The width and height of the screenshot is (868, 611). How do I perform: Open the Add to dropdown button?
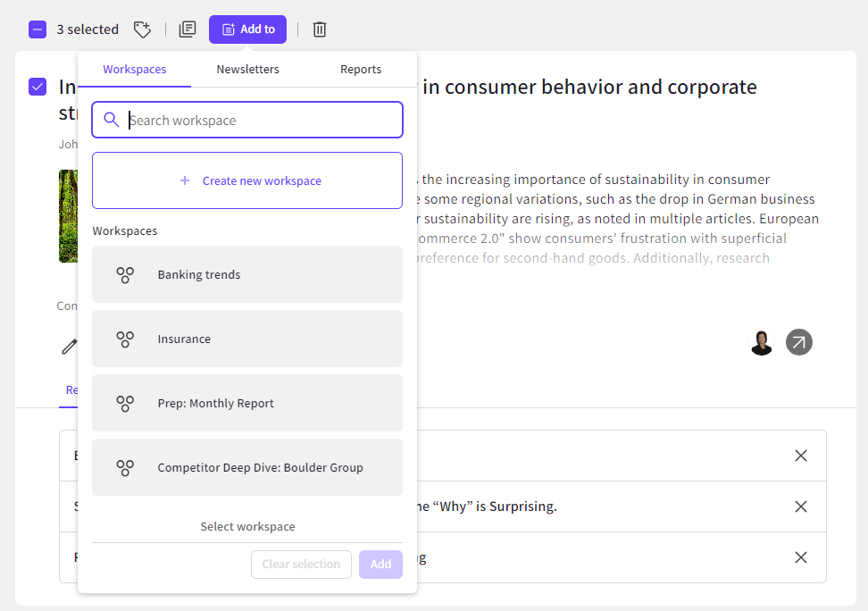pyautogui.click(x=247, y=29)
